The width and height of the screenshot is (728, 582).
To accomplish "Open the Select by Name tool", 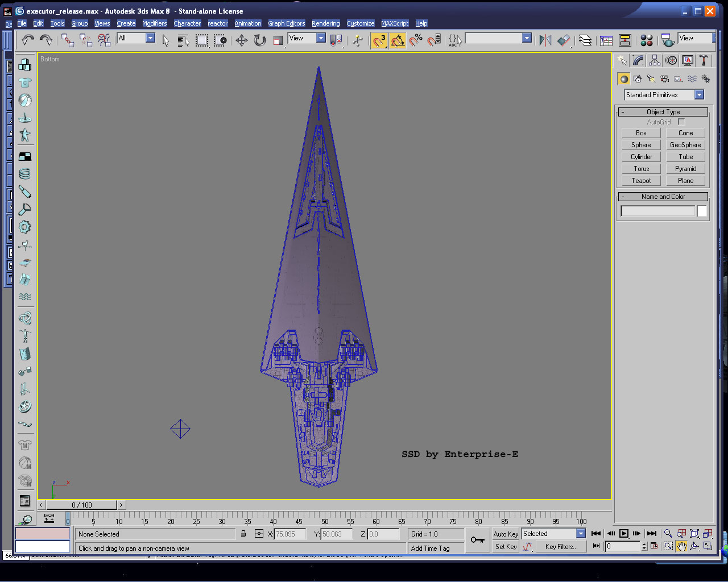I will [x=183, y=40].
